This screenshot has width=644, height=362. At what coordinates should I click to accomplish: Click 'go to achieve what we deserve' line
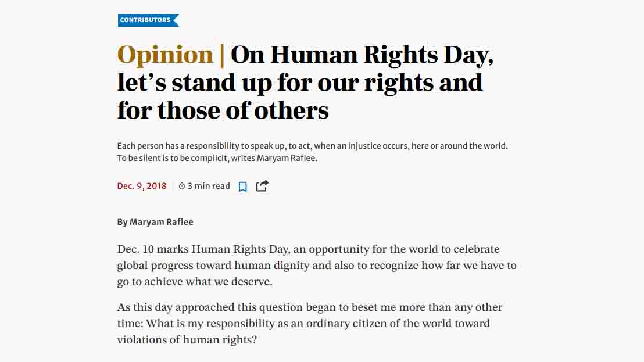(x=195, y=282)
